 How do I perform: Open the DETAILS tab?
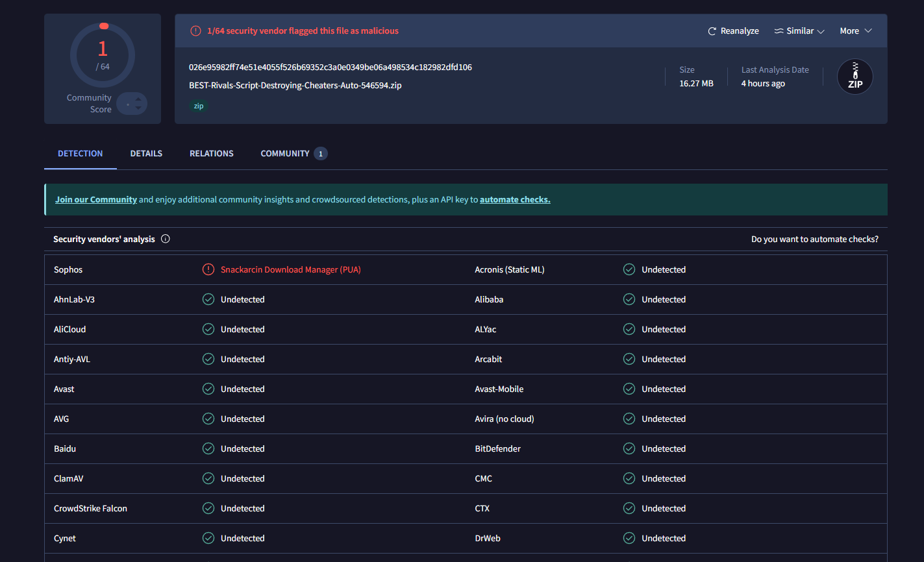(x=146, y=154)
